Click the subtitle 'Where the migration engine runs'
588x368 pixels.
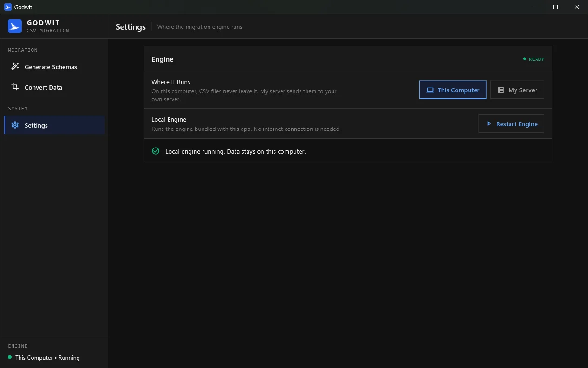click(x=200, y=27)
